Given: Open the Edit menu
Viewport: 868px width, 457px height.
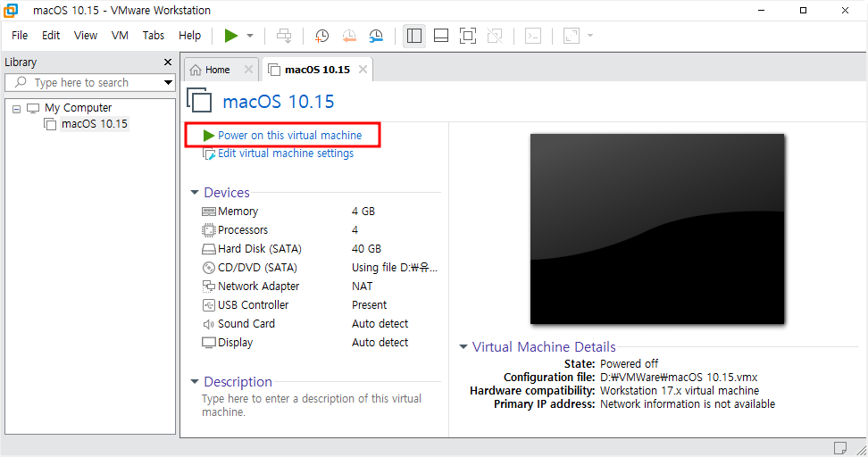Looking at the screenshot, I should (x=51, y=36).
